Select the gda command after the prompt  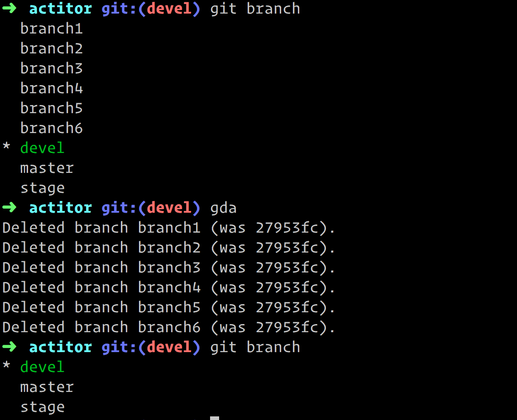click(x=223, y=207)
